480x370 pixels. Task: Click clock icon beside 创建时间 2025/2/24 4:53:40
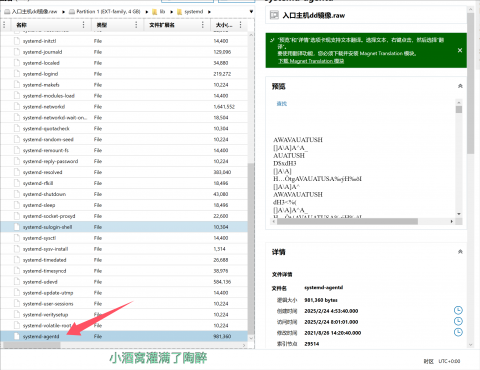458,310
